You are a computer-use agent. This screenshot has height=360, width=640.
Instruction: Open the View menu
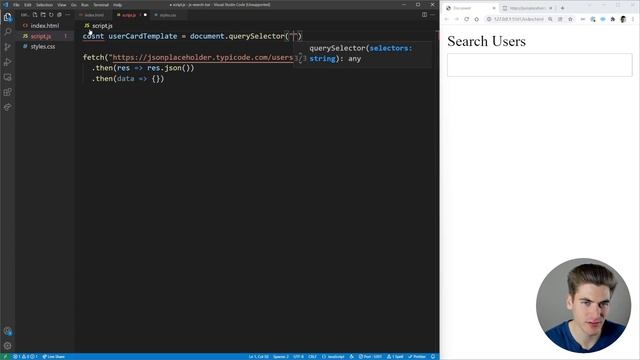(x=62, y=5)
